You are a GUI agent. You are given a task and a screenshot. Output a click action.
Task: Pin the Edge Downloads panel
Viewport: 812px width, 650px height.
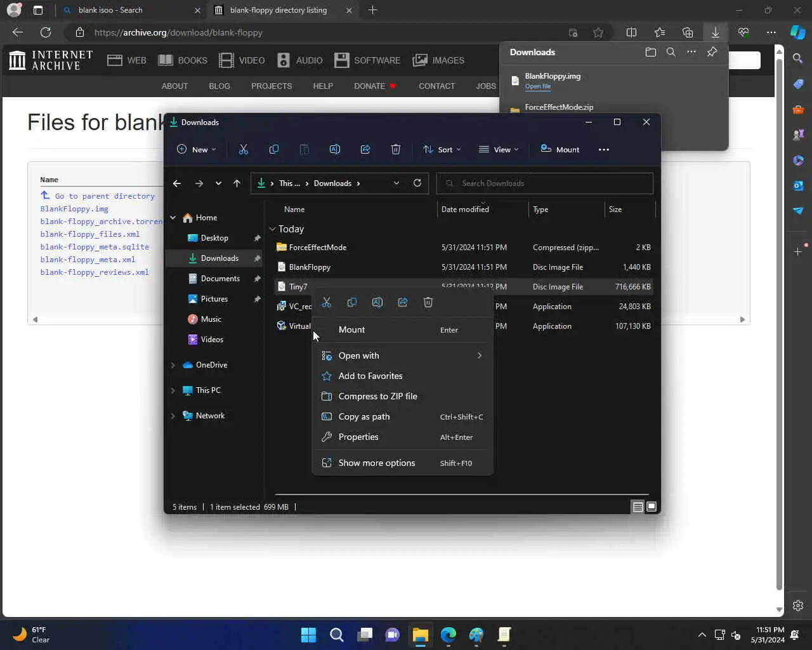tap(712, 52)
